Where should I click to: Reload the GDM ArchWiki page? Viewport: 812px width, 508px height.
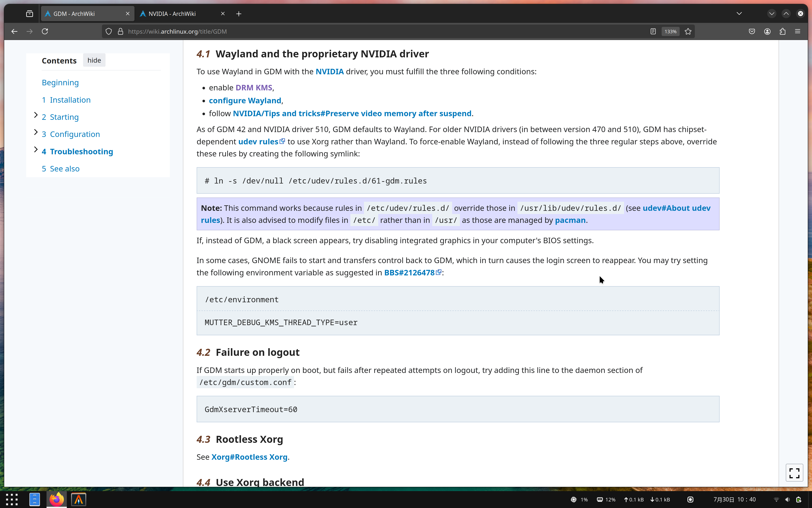coord(45,31)
